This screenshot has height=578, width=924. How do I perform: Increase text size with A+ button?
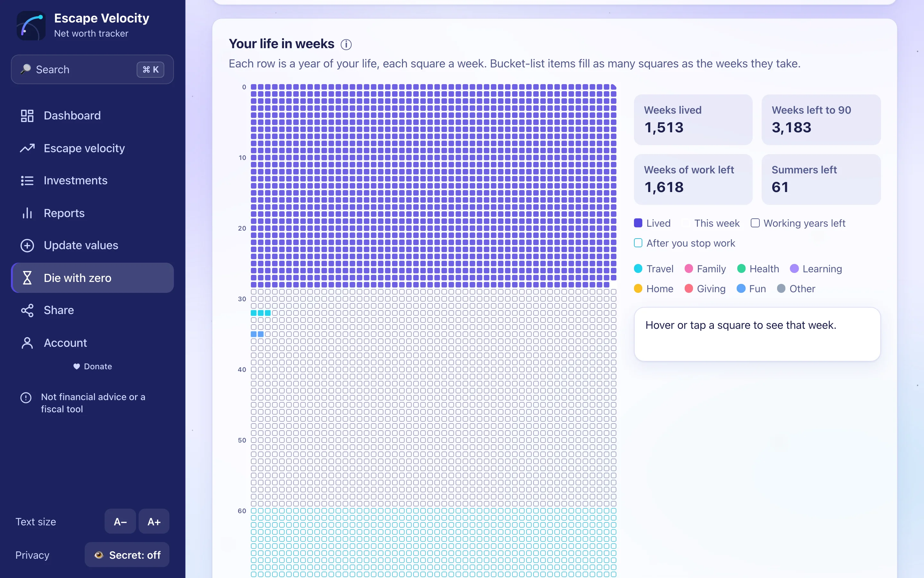[x=154, y=521]
